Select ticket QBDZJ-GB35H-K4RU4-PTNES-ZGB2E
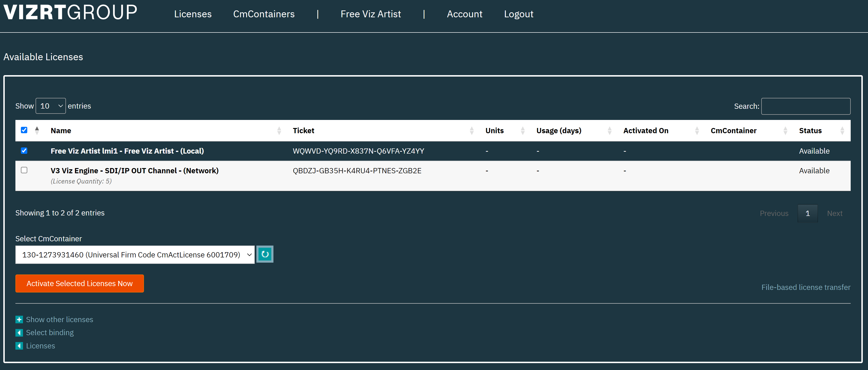The height and width of the screenshot is (370, 868). tap(357, 171)
